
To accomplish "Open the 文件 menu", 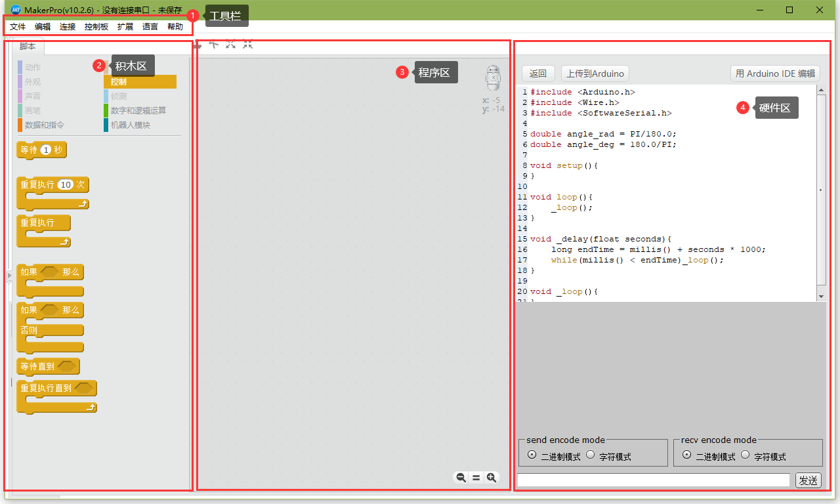I will (x=18, y=26).
